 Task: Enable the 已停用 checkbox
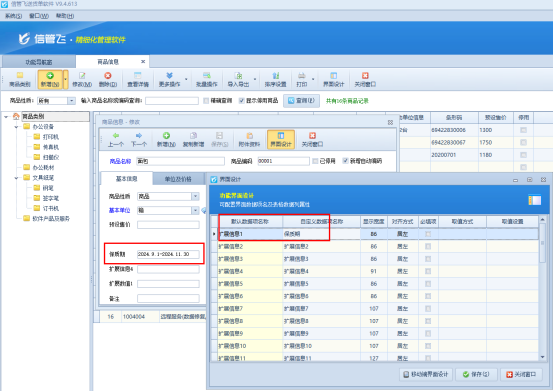(x=315, y=161)
